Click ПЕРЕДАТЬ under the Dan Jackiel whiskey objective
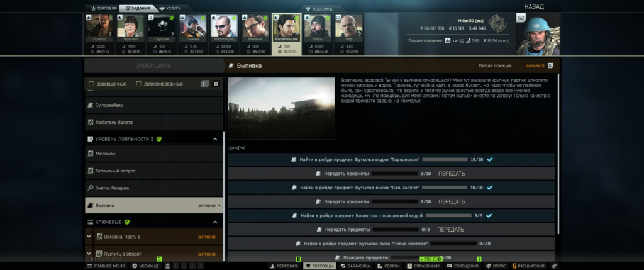 452,201
